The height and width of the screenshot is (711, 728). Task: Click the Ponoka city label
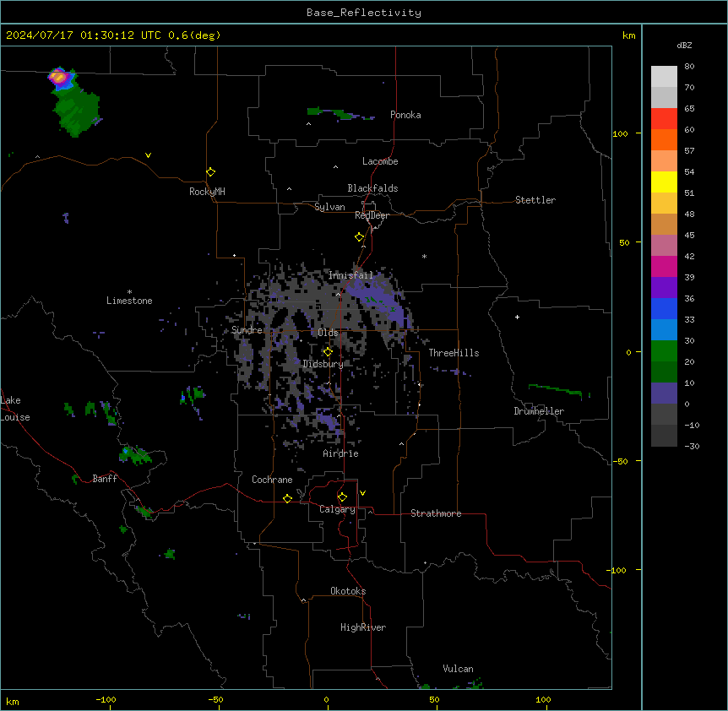(405, 115)
